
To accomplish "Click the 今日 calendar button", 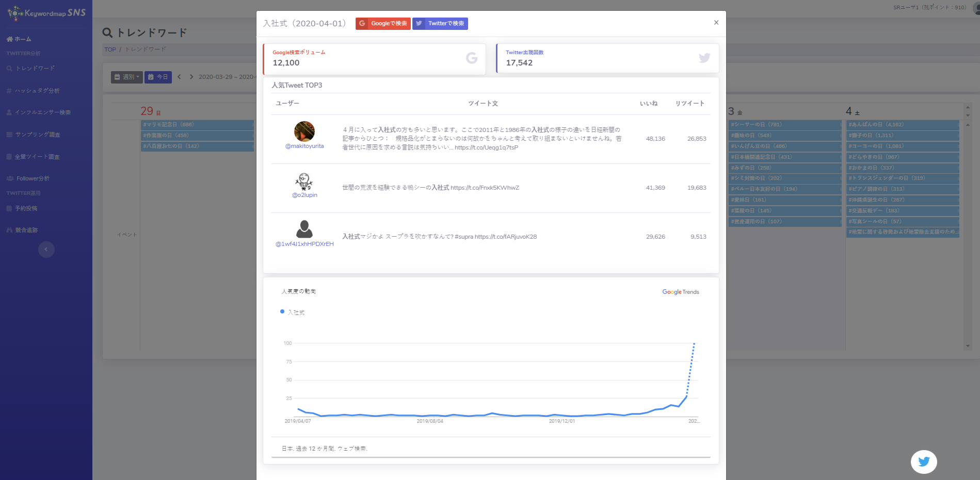I will tap(158, 77).
